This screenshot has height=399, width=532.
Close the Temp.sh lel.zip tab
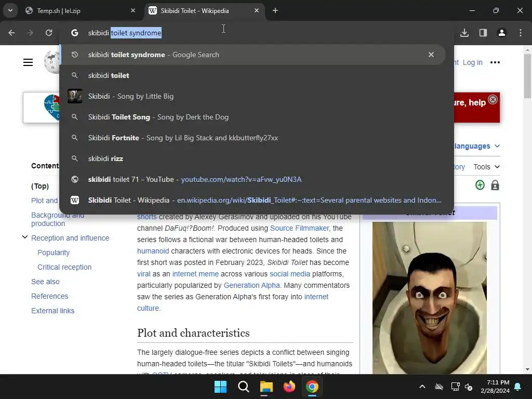pyautogui.click(x=133, y=10)
